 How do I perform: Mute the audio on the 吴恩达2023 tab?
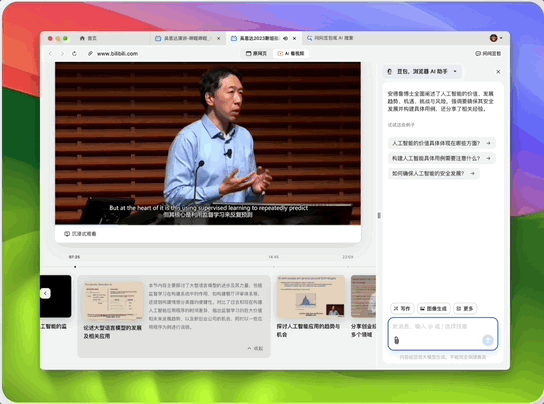(285, 38)
